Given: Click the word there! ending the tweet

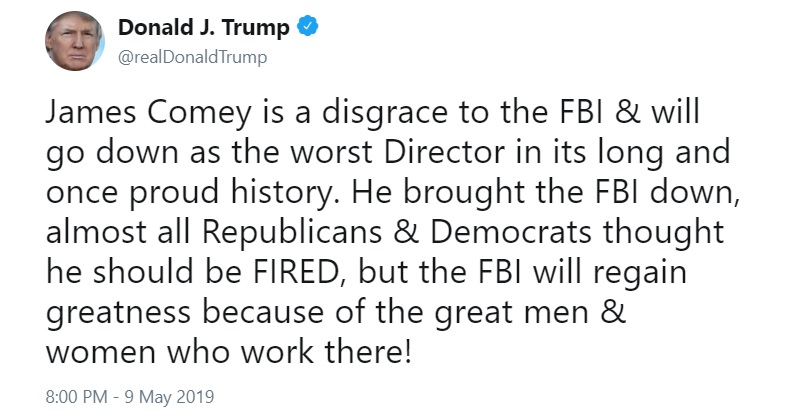Looking at the screenshot, I should tap(367, 352).
